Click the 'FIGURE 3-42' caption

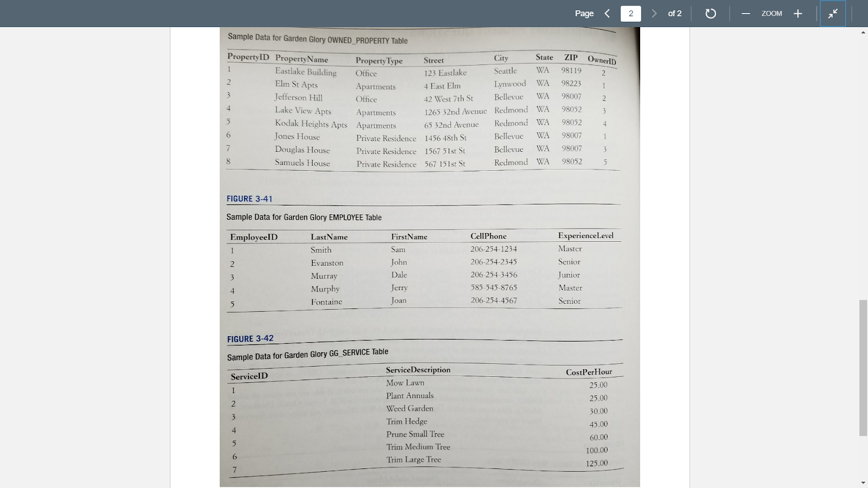(x=250, y=339)
